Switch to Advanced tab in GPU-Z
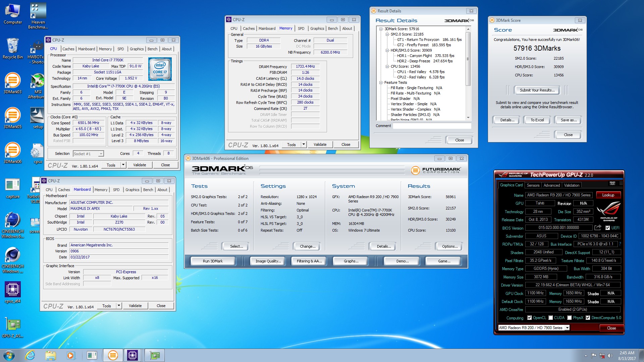 point(551,185)
